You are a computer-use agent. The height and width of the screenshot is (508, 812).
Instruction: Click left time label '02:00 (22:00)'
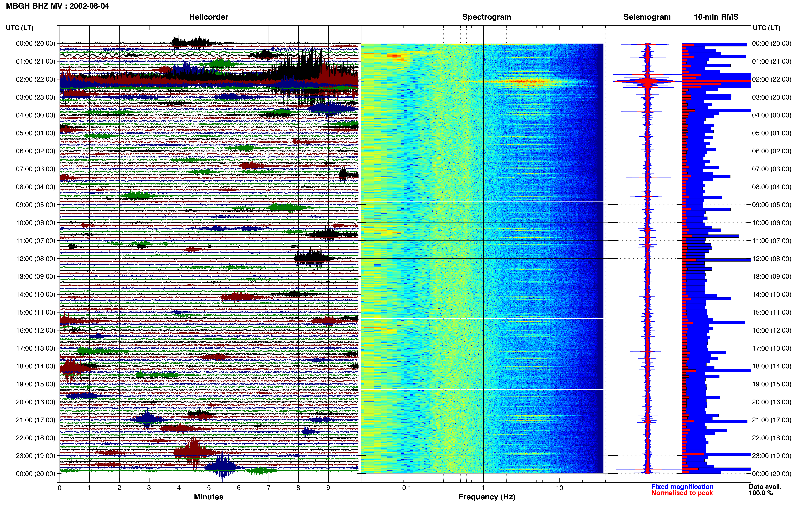pos(36,79)
